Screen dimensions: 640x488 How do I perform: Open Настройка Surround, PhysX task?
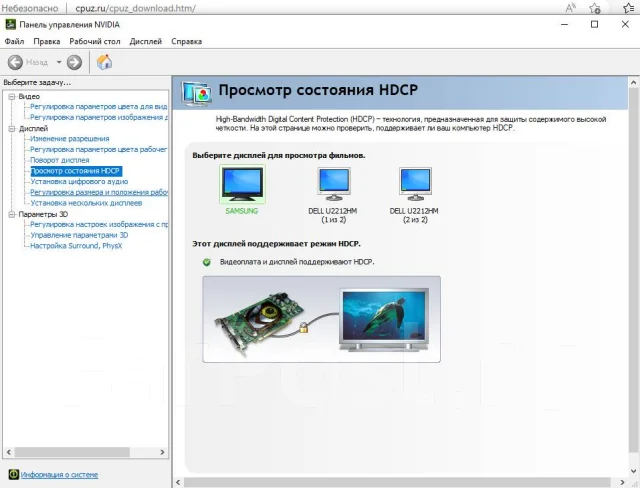(76, 246)
